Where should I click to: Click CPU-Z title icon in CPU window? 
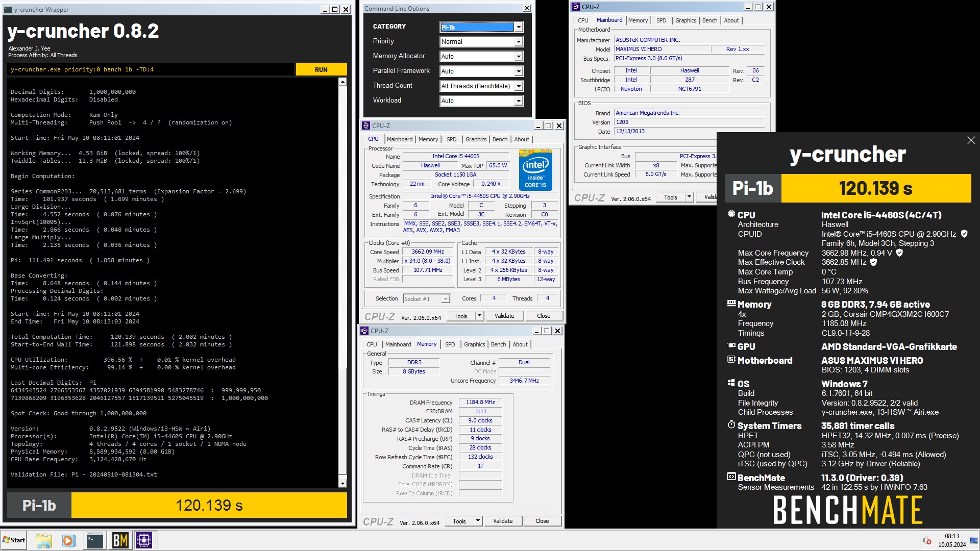click(x=365, y=126)
